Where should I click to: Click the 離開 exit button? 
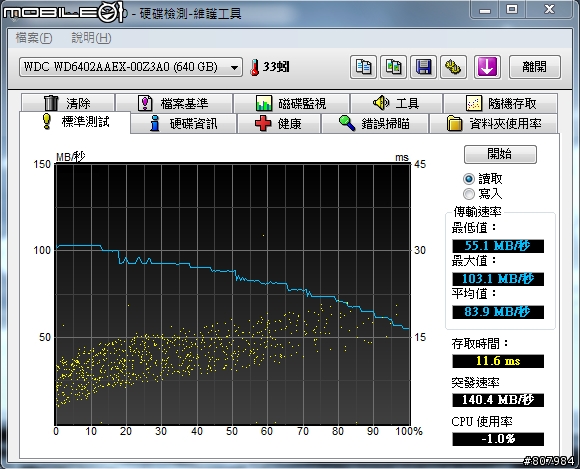(535, 67)
